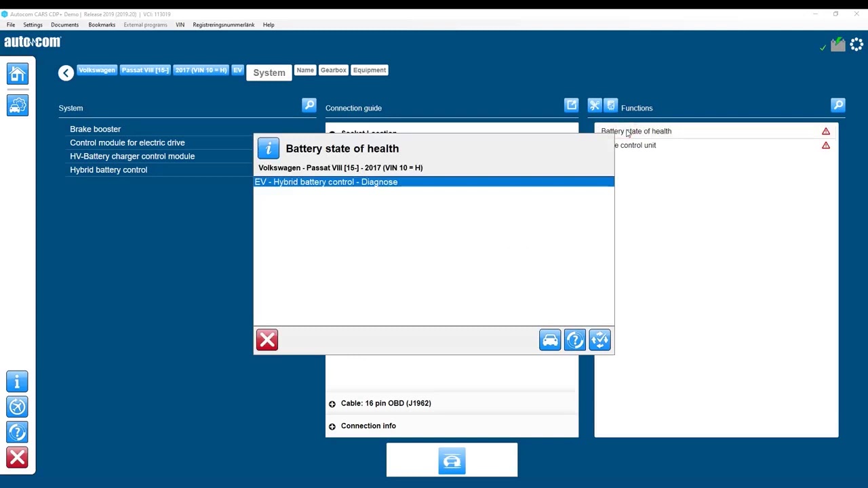Open the tools icon beside Functions
This screenshot has width=868, height=488.
595,105
